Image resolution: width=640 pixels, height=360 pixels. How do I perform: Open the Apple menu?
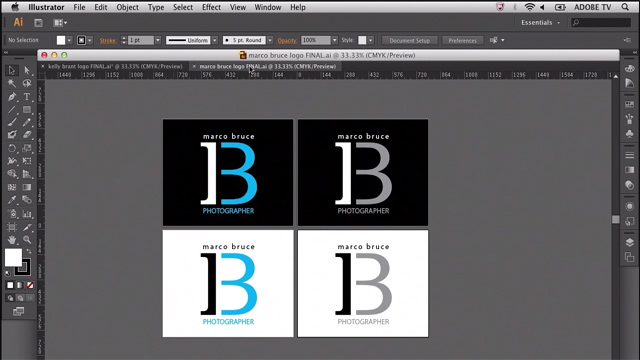point(15,7)
